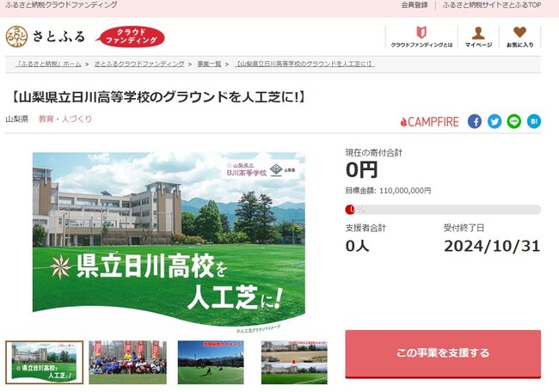Open ふるさと納税サイトさとふるTOP link
Viewport: 559px width, 392px height.
[492, 5]
